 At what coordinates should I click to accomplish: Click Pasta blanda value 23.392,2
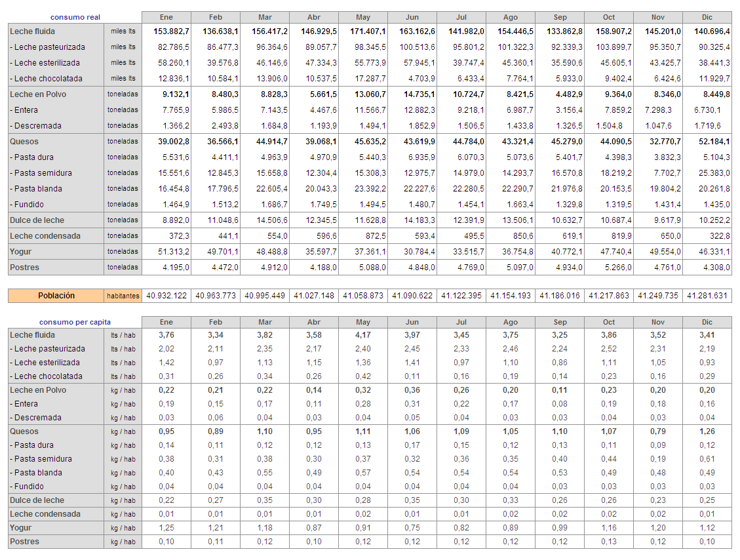point(370,189)
